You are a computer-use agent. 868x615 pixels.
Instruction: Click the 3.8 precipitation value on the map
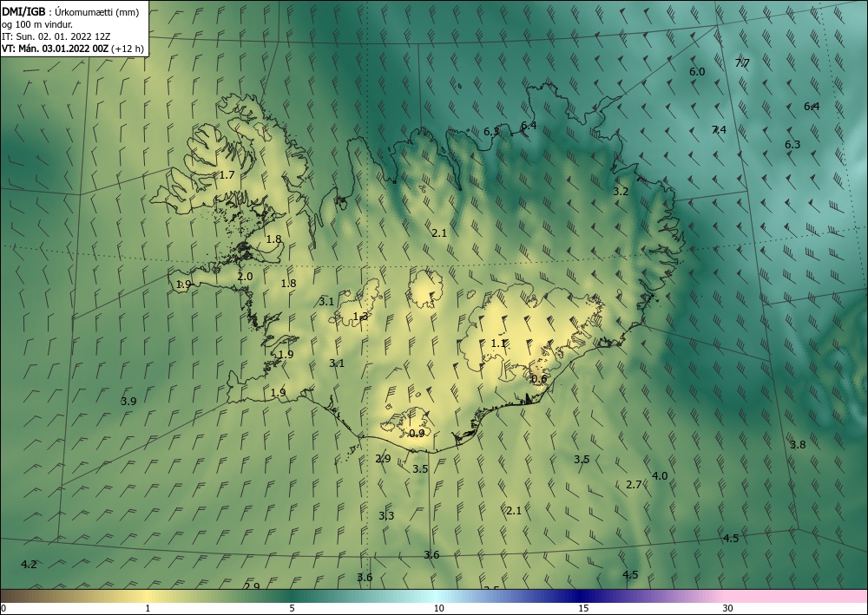pos(798,445)
